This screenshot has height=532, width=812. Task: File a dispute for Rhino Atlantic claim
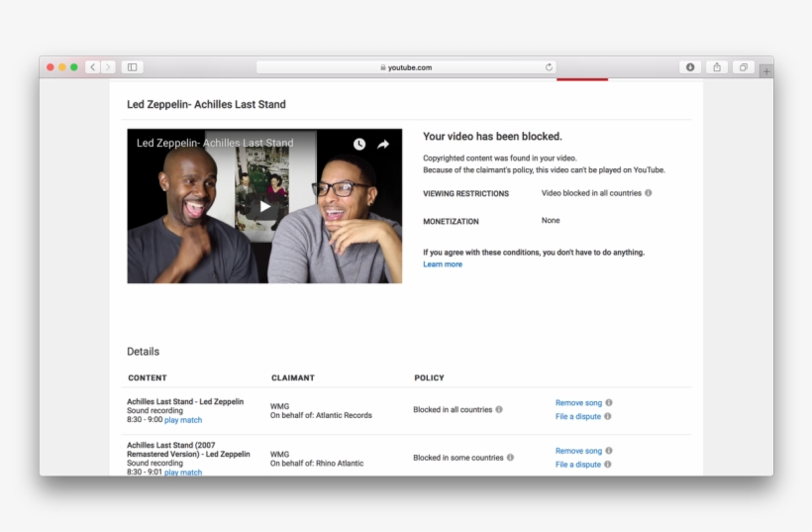point(578,465)
